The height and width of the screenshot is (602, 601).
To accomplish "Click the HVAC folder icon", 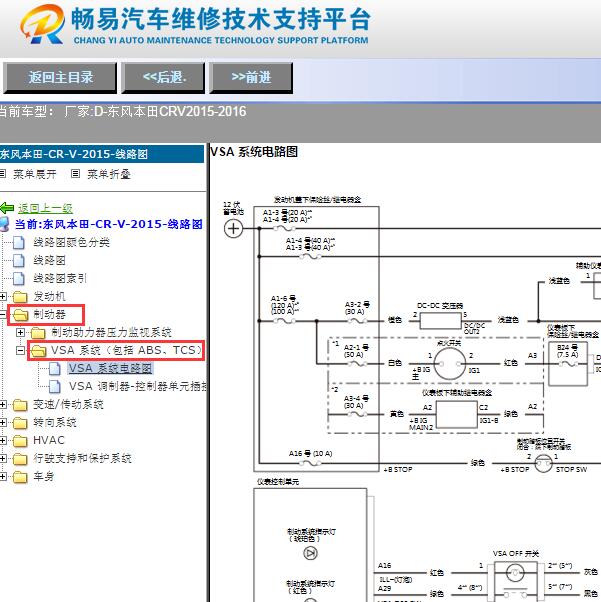I will click(20, 441).
